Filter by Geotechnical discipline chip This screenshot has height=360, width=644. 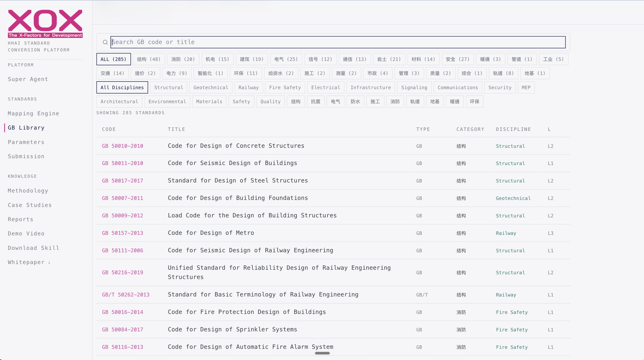click(x=211, y=88)
